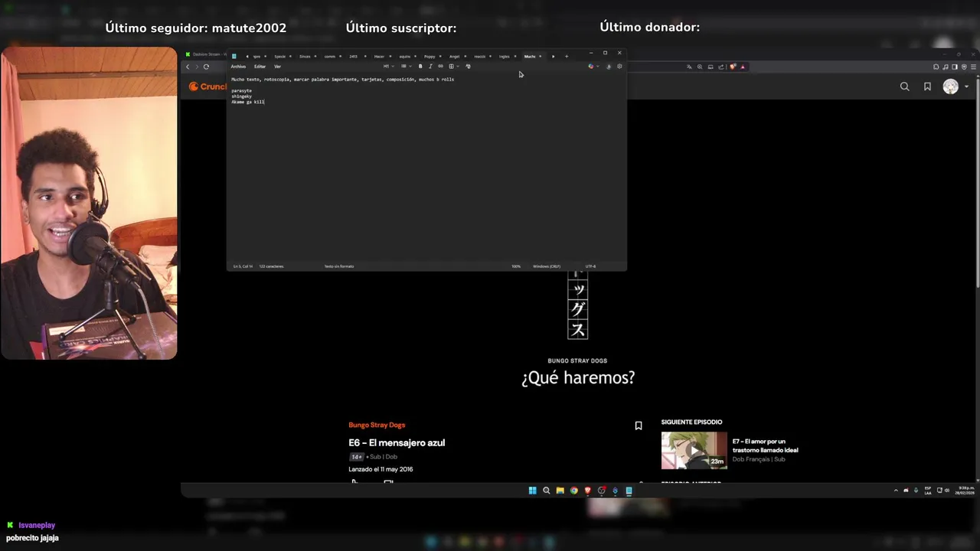Open Copilot dropdown in Notepad

pyautogui.click(x=593, y=67)
